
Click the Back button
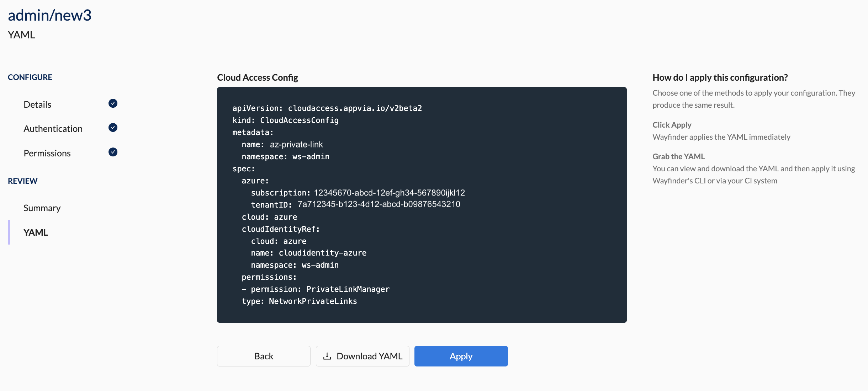(x=264, y=355)
